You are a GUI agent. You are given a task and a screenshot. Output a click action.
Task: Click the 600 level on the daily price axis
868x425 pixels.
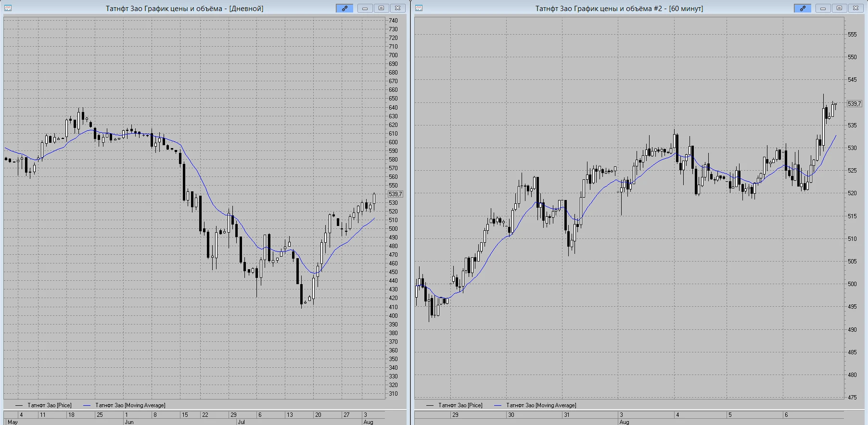(x=394, y=142)
